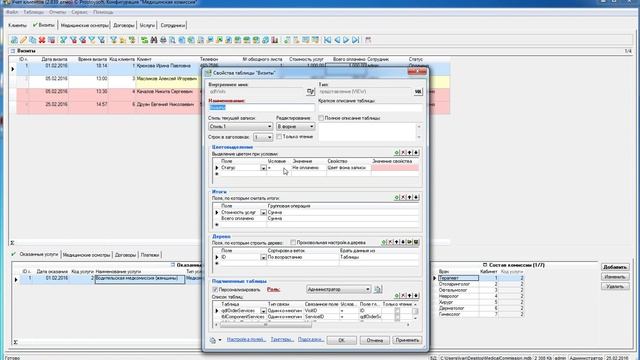This screenshot has height=360, width=640.
Task: Switch to Платежи bottom tab
Action: coord(150,255)
